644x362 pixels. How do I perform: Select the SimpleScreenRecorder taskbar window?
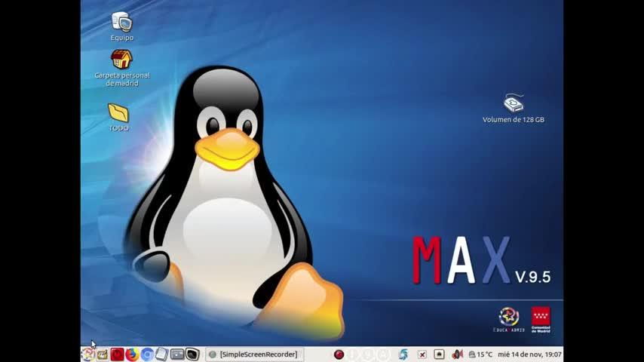click(254, 354)
